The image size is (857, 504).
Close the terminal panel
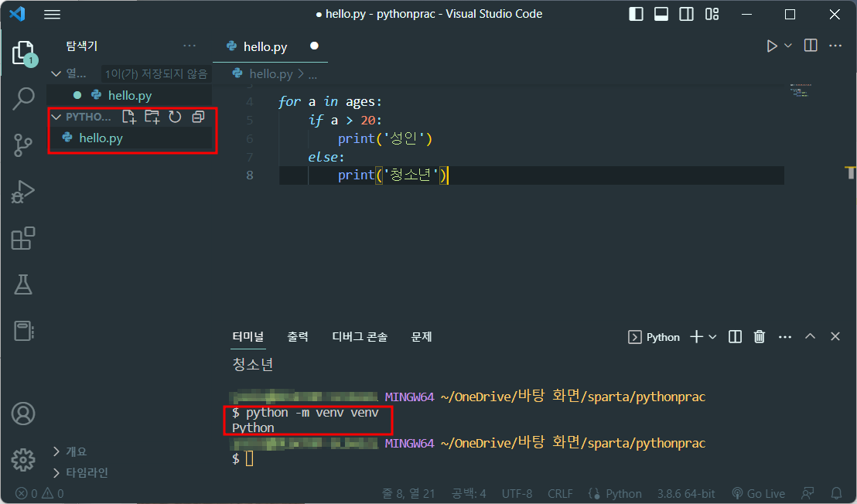pyautogui.click(x=835, y=336)
